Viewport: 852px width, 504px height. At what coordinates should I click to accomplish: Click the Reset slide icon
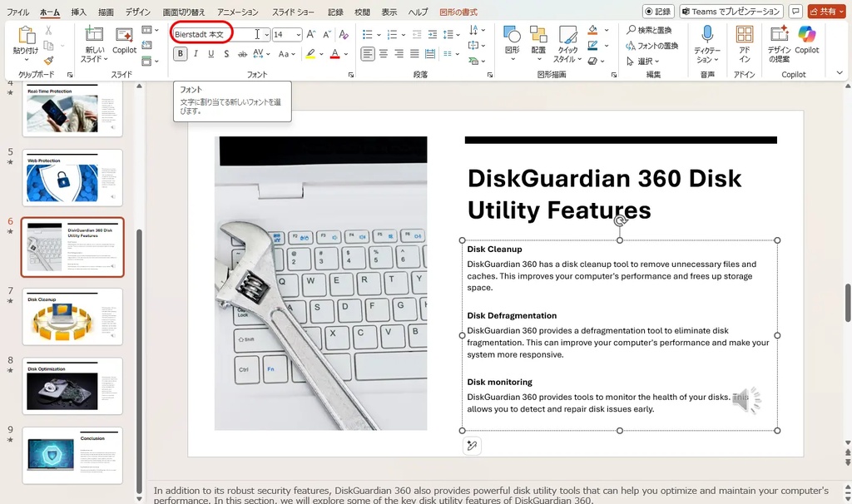point(146,45)
